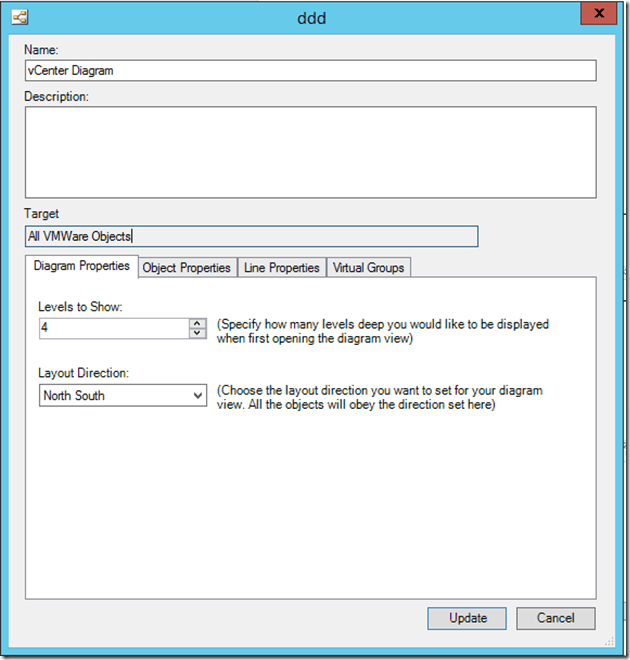The height and width of the screenshot is (660, 630).
Task: Click the diagram app icon in title bar
Action: 19,17
